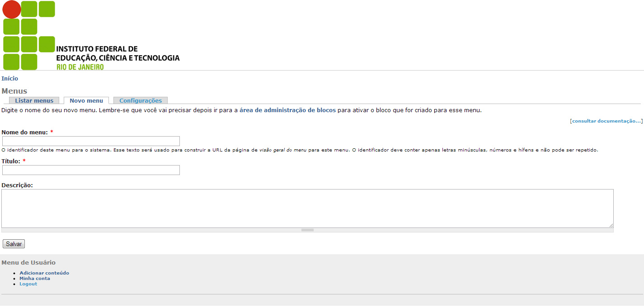
Task: Go to Minha conta
Action: coord(35,279)
